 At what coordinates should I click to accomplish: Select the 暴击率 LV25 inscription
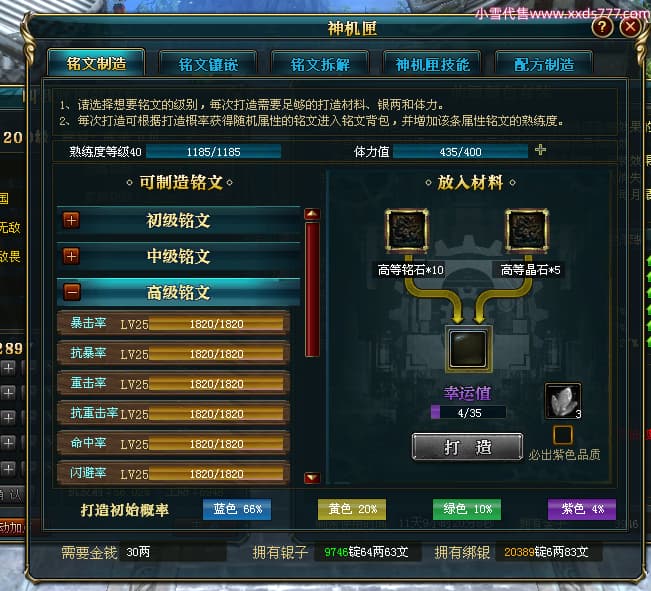pos(174,323)
